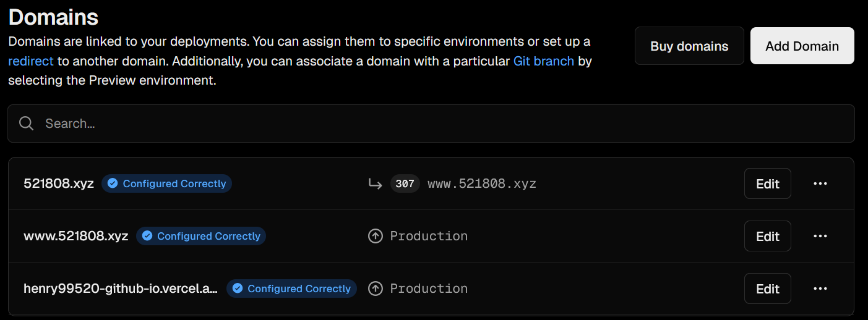
Task: Click Production arrow icon for www.521808.xyz
Action: [x=376, y=236]
